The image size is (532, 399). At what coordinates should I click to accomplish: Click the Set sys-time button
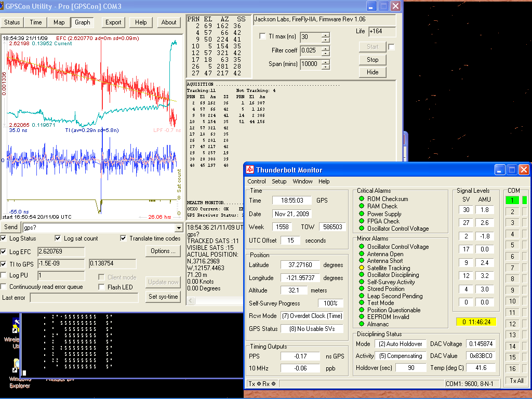163,297
